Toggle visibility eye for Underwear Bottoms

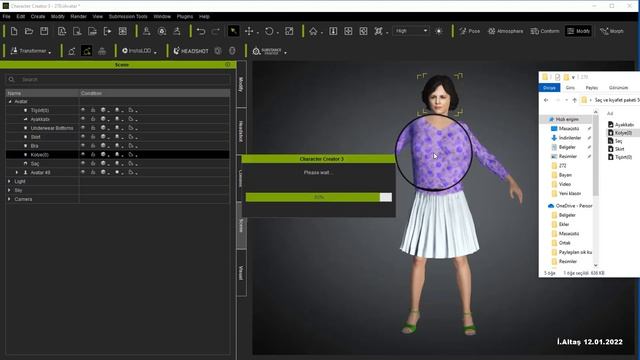(x=83, y=128)
